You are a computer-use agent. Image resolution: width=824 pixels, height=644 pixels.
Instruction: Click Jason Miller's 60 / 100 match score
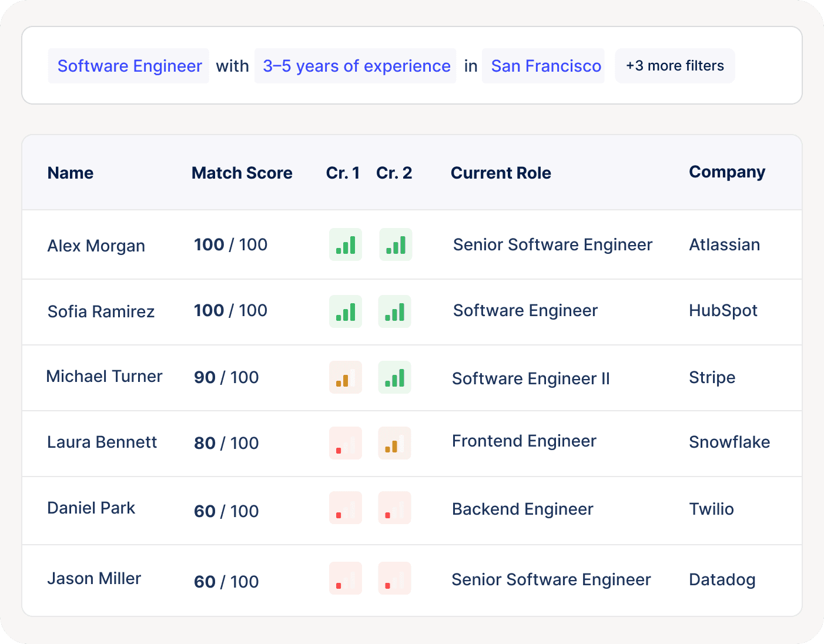point(226,582)
